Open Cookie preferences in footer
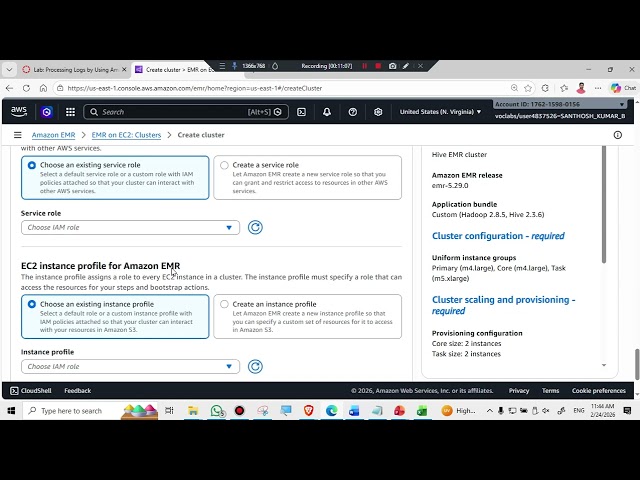640x480 pixels. click(x=599, y=391)
